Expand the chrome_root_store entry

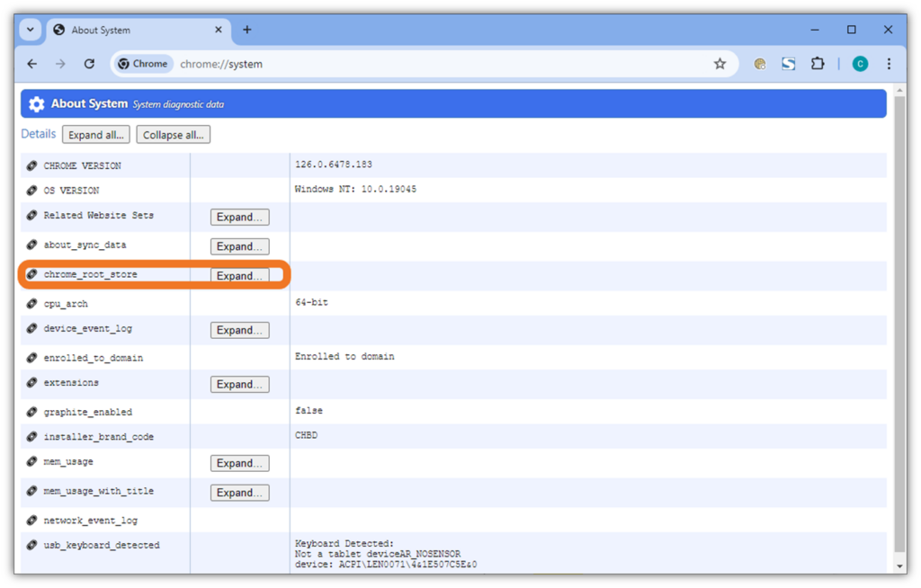point(239,276)
